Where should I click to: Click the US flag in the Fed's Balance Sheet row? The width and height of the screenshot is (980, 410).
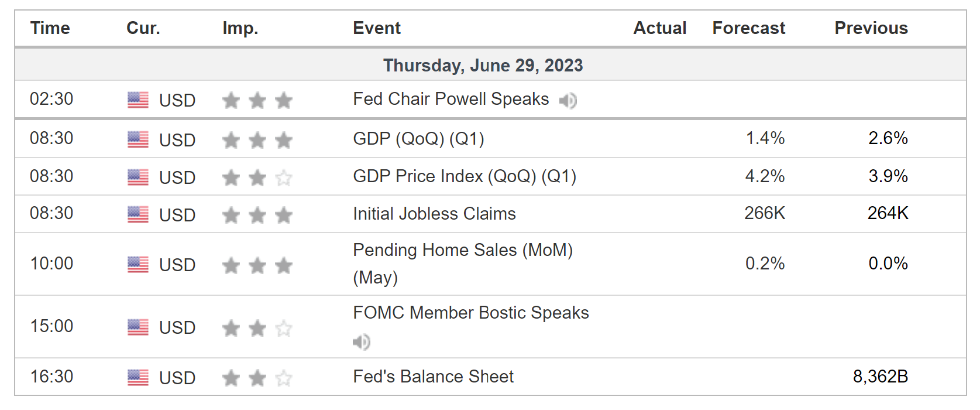(138, 377)
